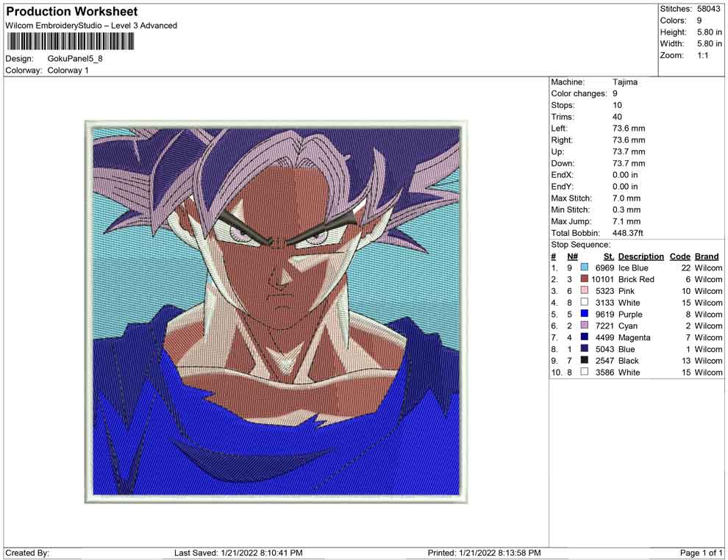Image resolution: width=728 pixels, height=560 pixels.
Task: Click the Cyan row color swatch
Action: (585, 326)
